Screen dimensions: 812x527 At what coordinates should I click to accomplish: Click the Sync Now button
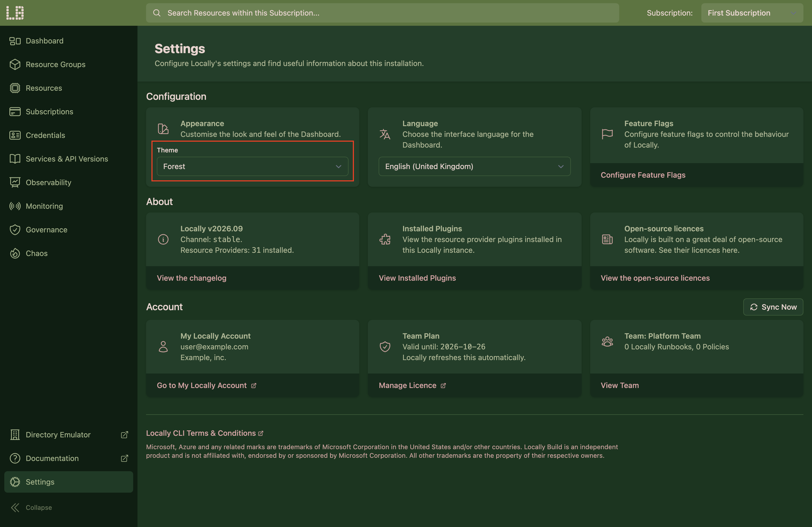pos(773,307)
